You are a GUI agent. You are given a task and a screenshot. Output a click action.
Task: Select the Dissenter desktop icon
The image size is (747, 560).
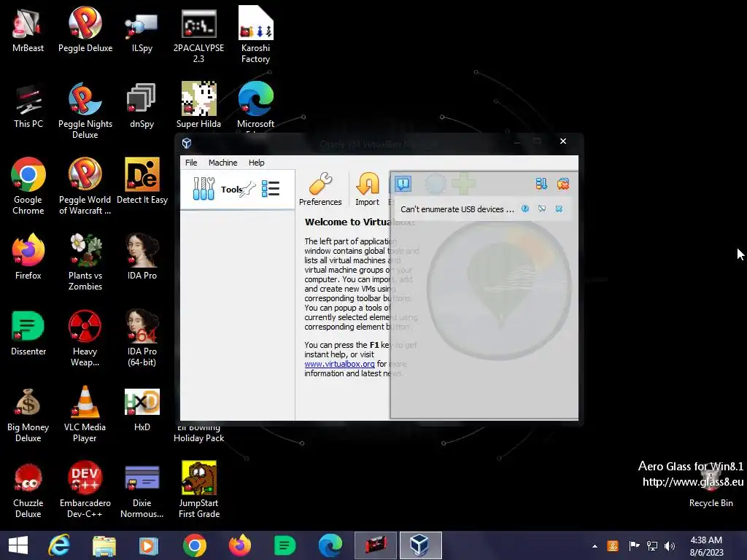click(x=28, y=332)
